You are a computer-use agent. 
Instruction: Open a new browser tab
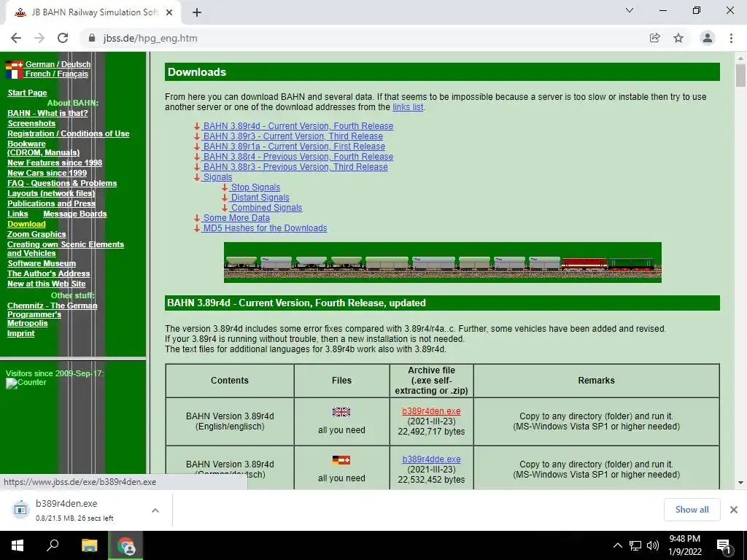coord(197,13)
